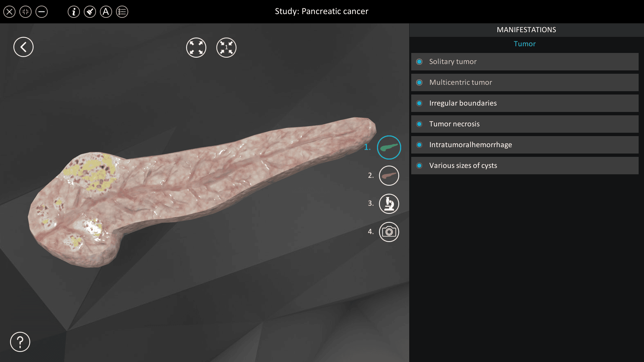The width and height of the screenshot is (644, 362).
Task: Open the list view icon
Action: [x=122, y=12]
